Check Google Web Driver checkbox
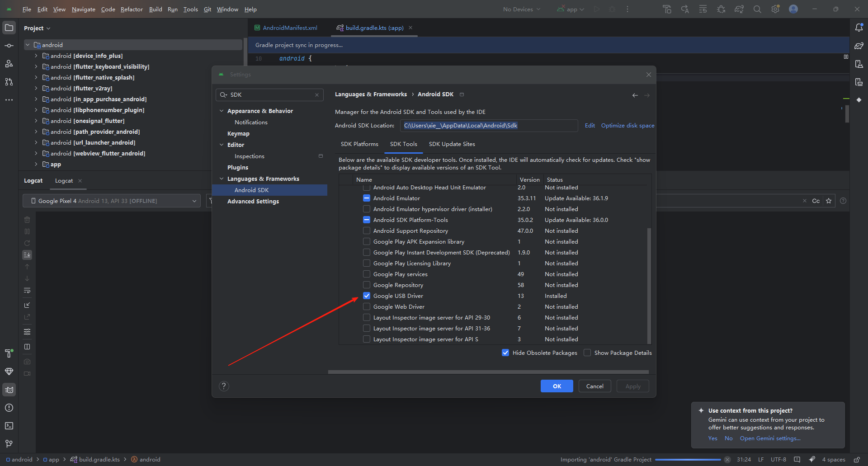This screenshot has height=466, width=868. (367, 306)
